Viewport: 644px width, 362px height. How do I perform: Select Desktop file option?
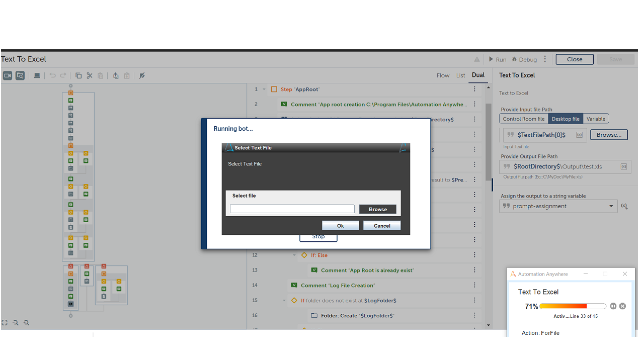(566, 119)
